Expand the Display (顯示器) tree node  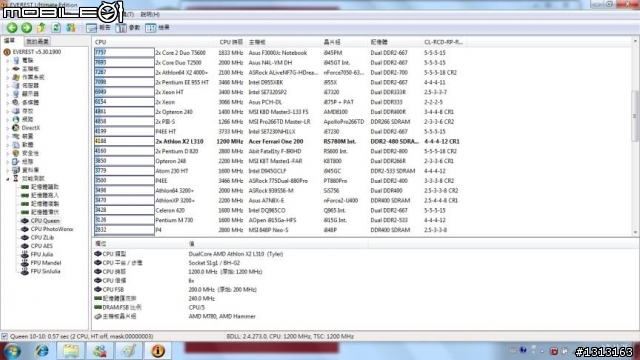7,94
